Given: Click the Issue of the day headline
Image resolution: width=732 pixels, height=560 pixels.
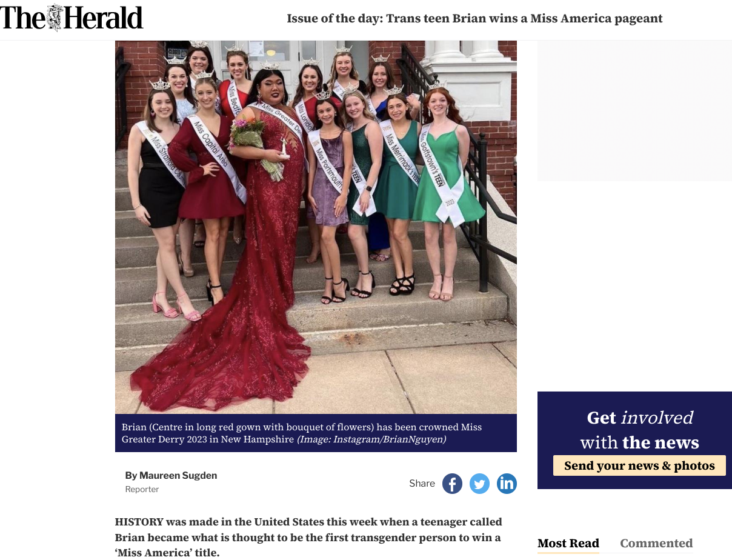Looking at the screenshot, I should (x=474, y=19).
